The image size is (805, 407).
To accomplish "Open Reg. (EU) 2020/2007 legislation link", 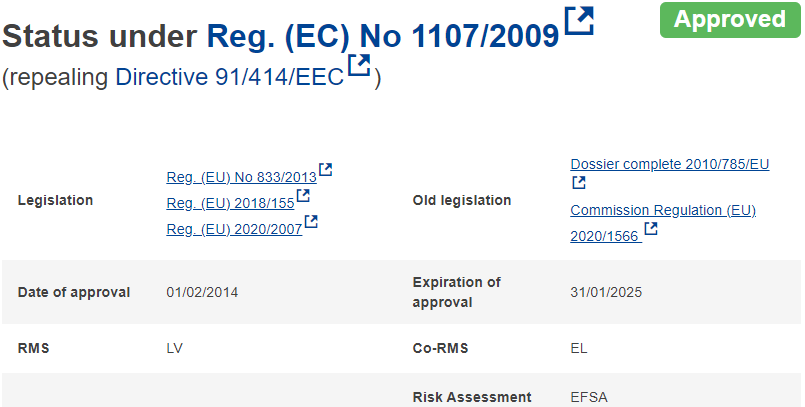I will (234, 229).
